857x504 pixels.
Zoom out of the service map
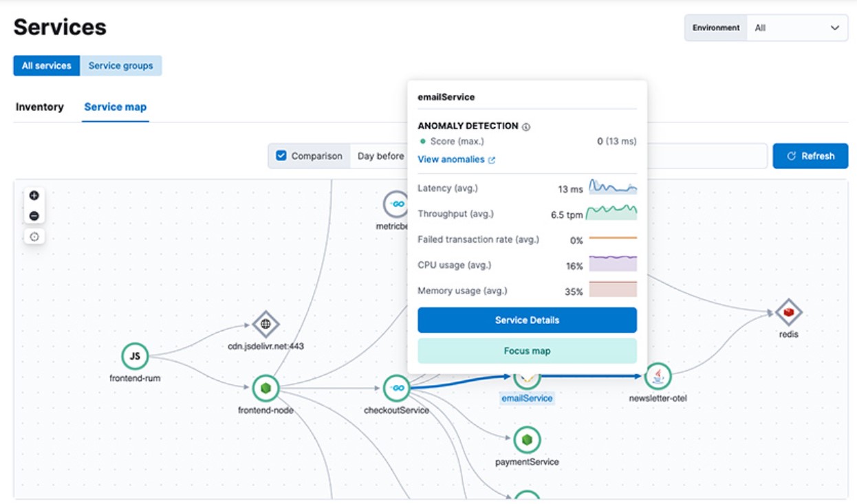(34, 216)
